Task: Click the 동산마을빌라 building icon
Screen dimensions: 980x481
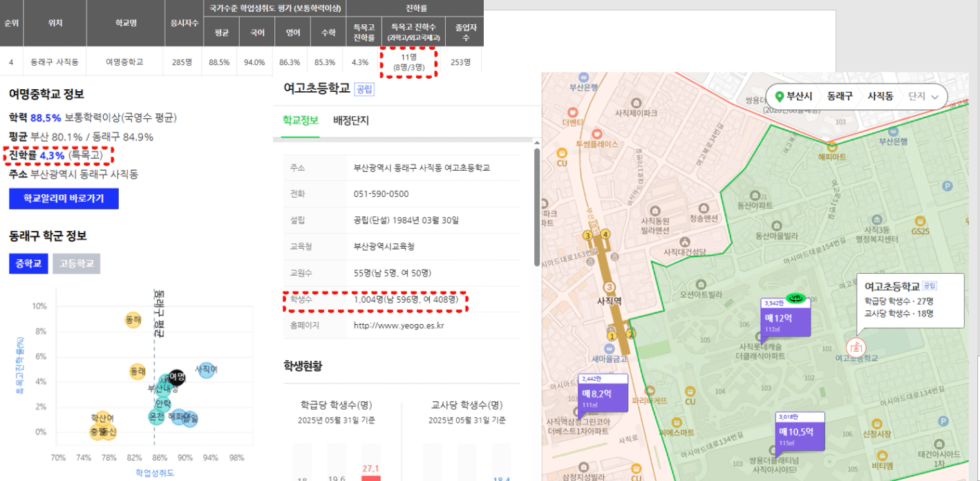Action: pyautogui.click(x=777, y=225)
